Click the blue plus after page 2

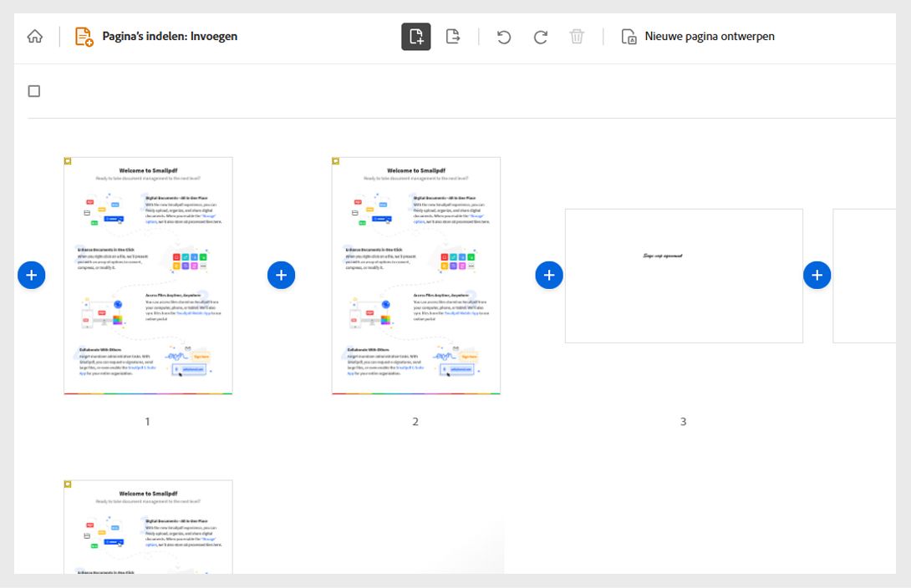click(x=549, y=274)
